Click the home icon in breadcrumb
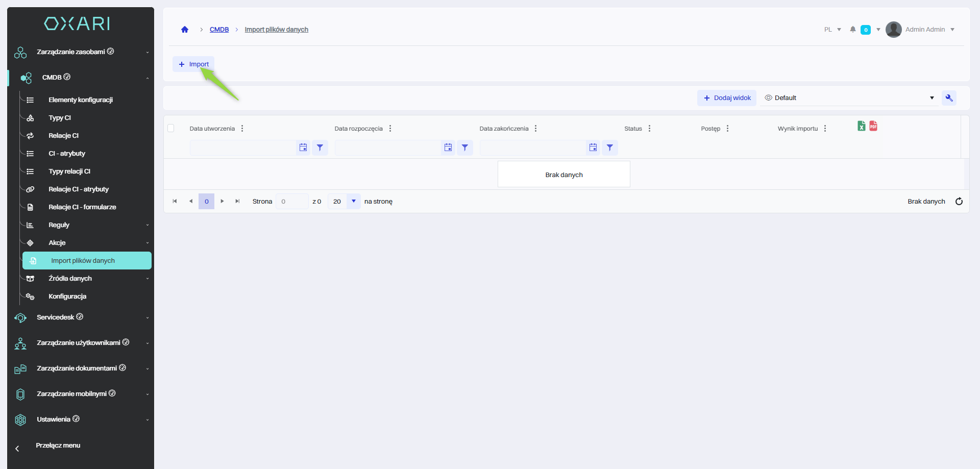Screen dimensions: 980x469 (185, 30)
